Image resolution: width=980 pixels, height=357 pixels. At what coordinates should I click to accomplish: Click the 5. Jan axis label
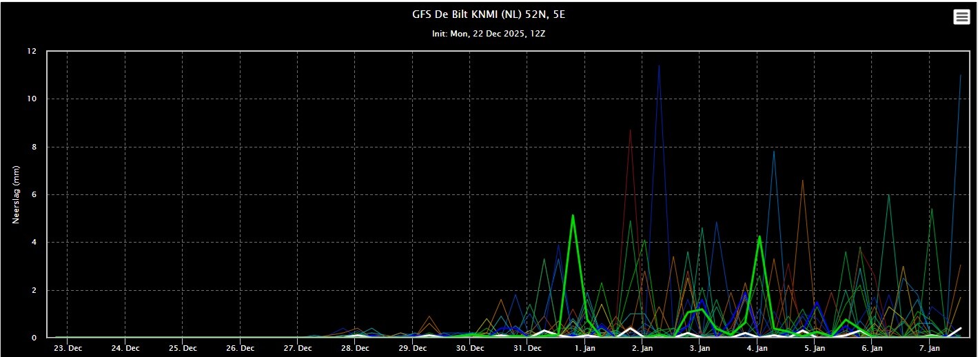(x=815, y=348)
